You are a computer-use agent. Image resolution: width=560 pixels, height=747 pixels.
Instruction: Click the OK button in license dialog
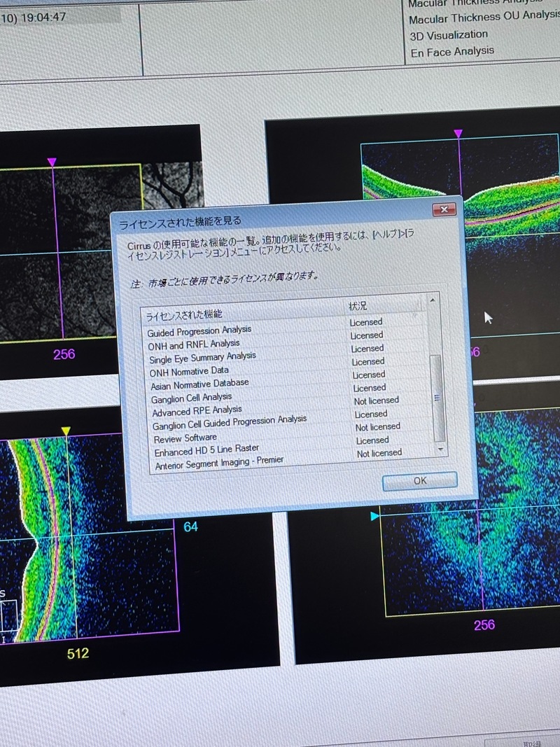(x=419, y=481)
